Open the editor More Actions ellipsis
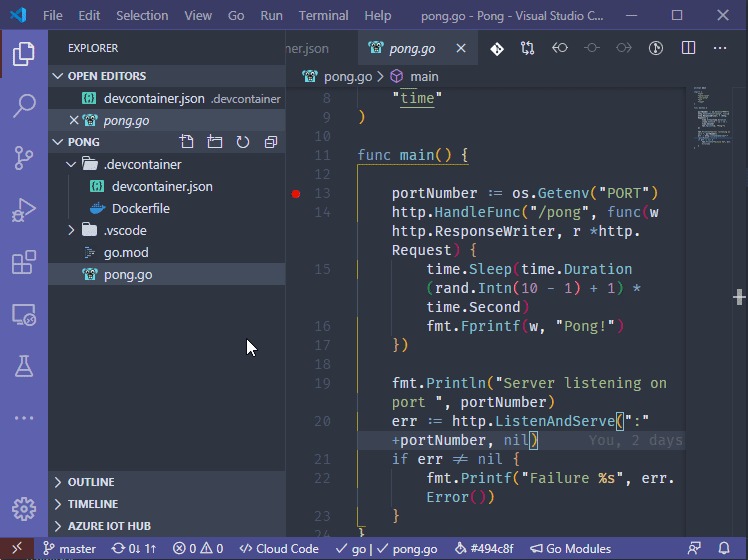This screenshot has height=560, width=748. 720,48
